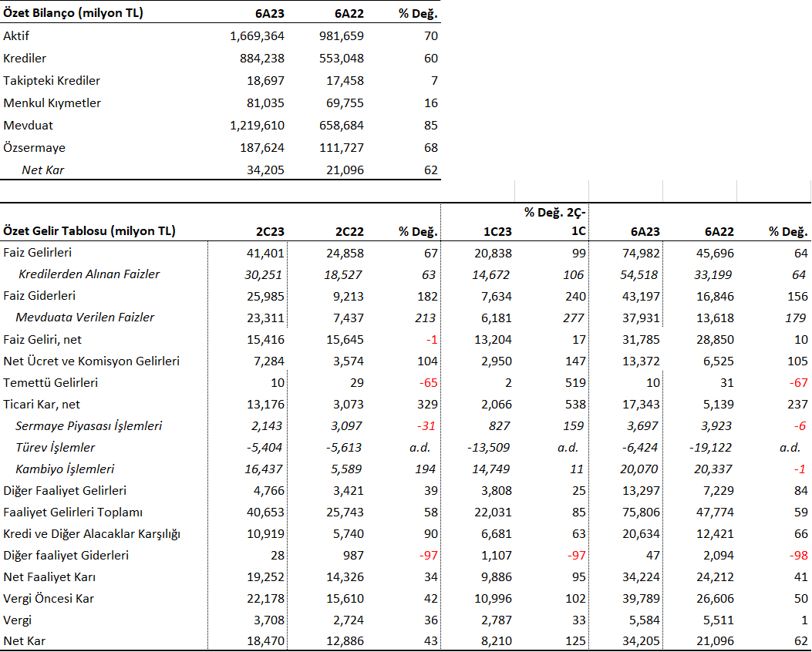Select 'Ticari Kar, net' label
Viewport: 812px width, 652px height.
[42, 404]
